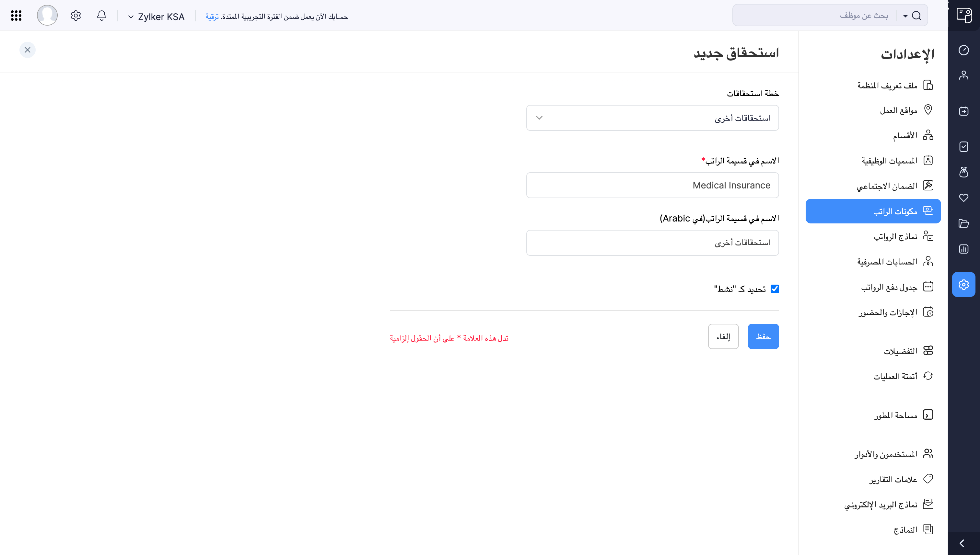The height and width of the screenshot is (555, 980).
Task: Collapse the right navigation rail
Action: click(x=962, y=544)
